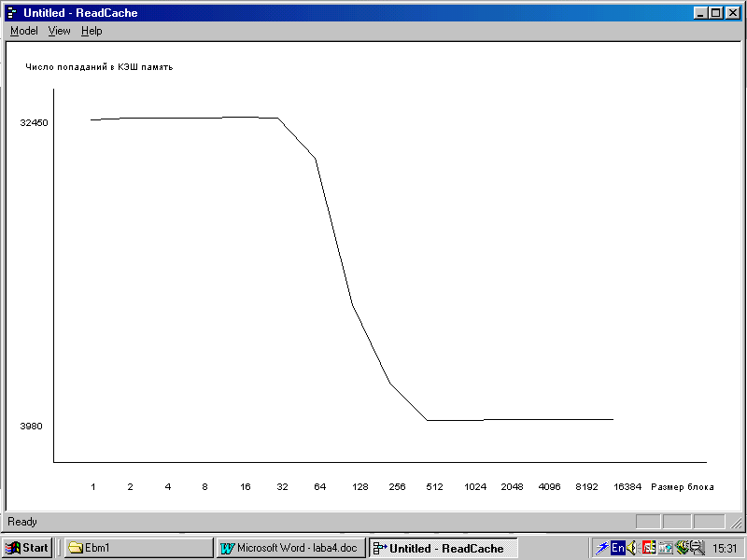
Task: Click the 3980 y-axis value label
Action: [31, 427]
